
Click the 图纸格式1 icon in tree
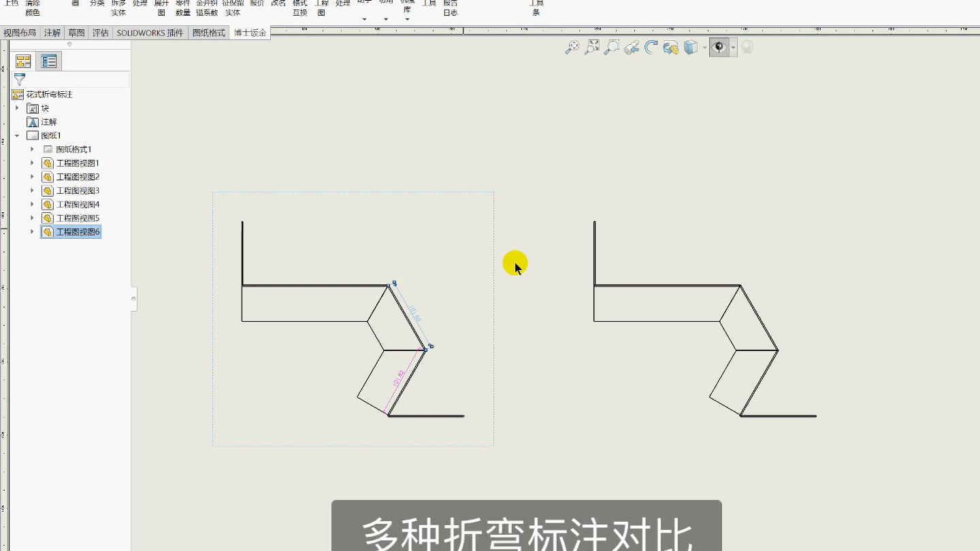(x=48, y=149)
